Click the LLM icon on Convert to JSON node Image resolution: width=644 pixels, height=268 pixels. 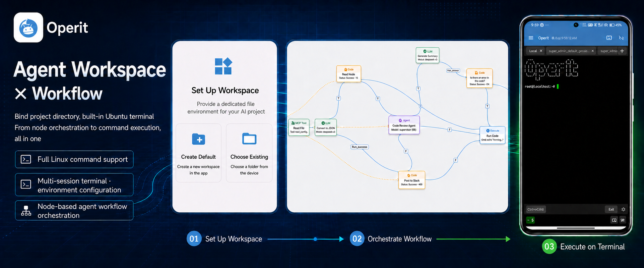(x=323, y=123)
